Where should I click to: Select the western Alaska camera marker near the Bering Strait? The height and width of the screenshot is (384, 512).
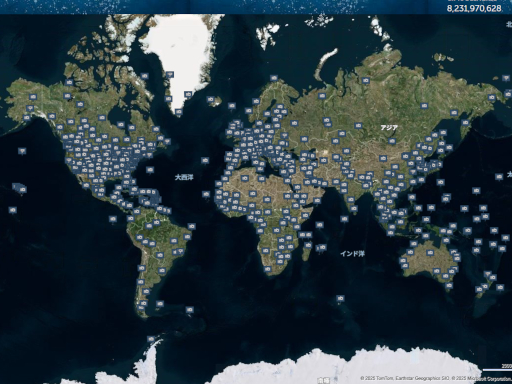pyautogui.click(x=33, y=97)
